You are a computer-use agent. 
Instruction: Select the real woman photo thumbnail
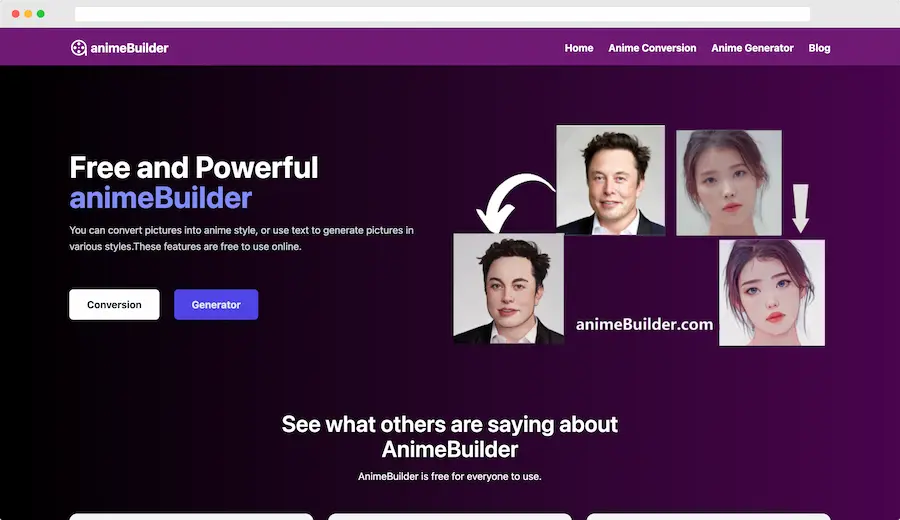pos(729,183)
